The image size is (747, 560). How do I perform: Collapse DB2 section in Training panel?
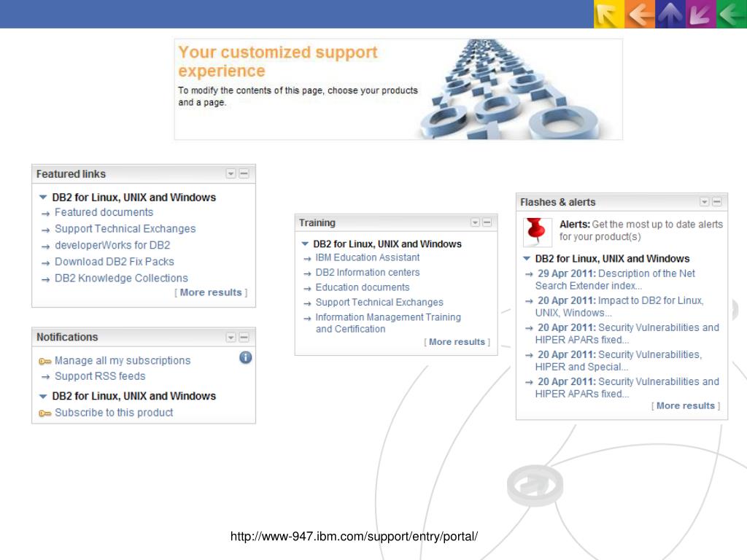pos(305,244)
